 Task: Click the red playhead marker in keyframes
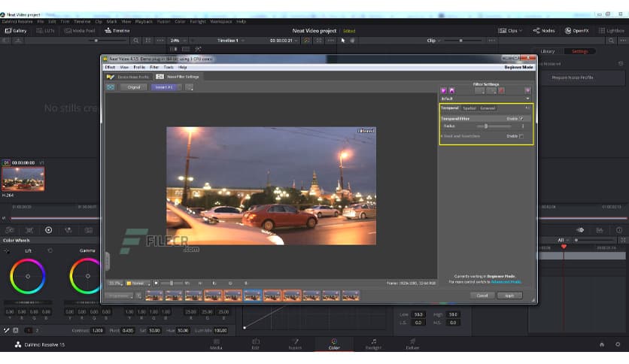564,247
